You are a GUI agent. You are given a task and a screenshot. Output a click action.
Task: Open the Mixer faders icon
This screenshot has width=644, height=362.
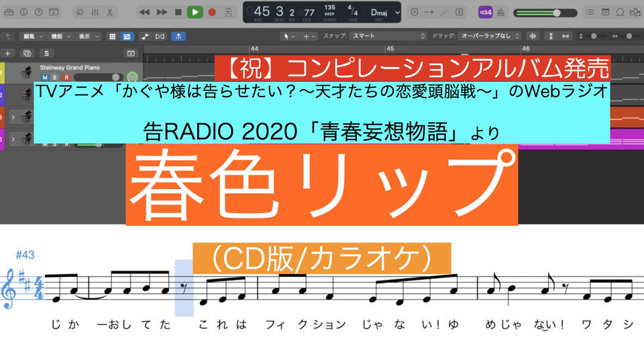(95, 12)
